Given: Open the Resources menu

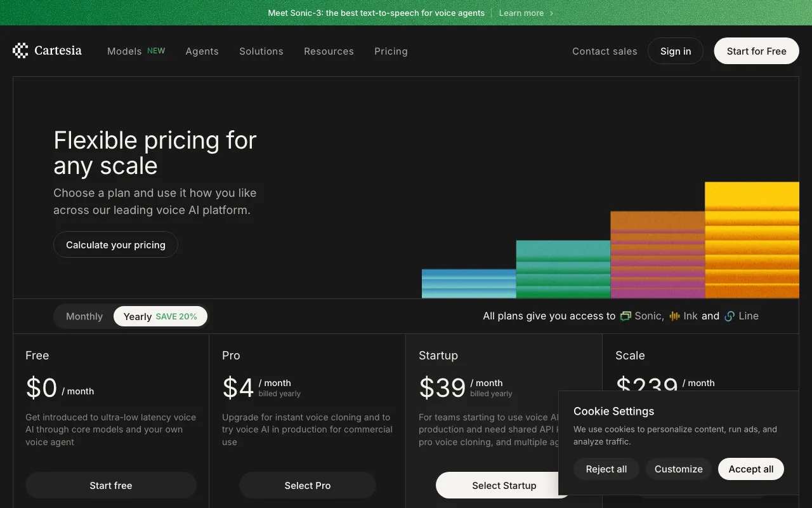Looking at the screenshot, I should tap(329, 51).
